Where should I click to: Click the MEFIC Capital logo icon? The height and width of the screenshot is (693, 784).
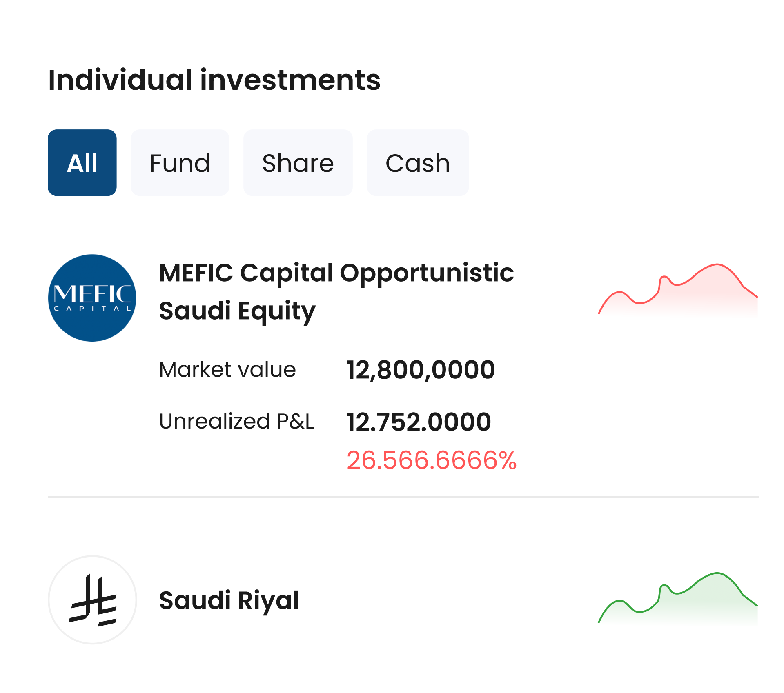pyautogui.click(x=92, y=298)
